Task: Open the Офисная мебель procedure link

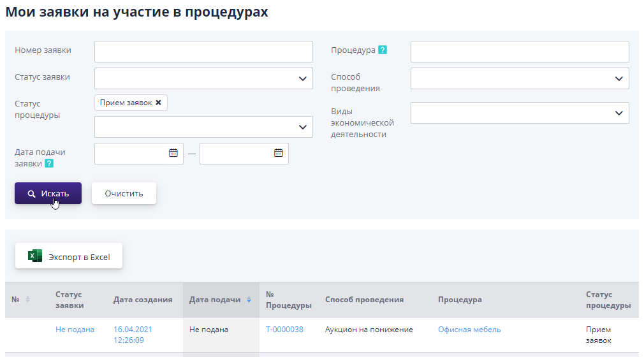Action: (x=469, y=330)
